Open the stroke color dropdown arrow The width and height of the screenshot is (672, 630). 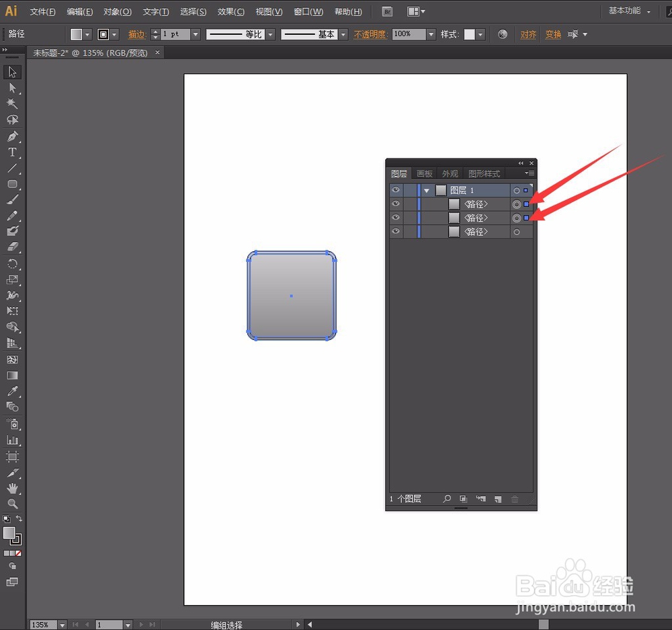click(114, 34)
